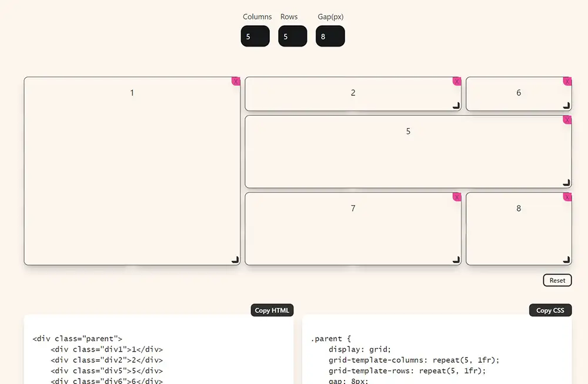Remove box 5 via its pink X
The image size is (588, 384).
[x=567, y=120]
